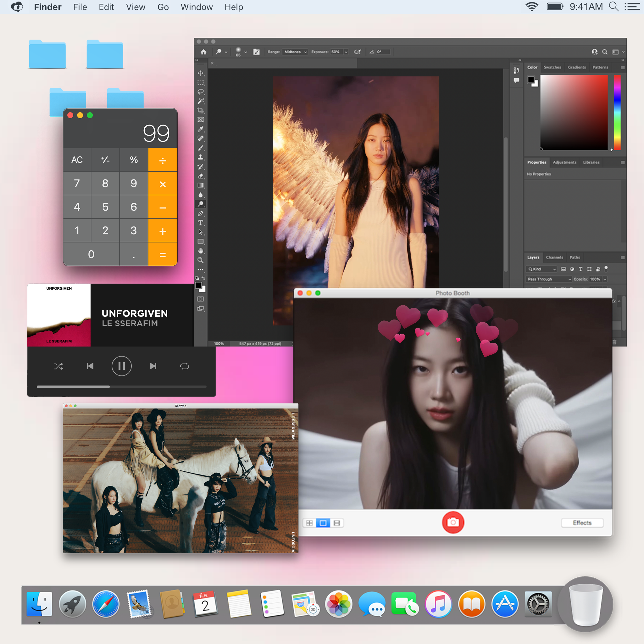This screenshot has width=644, height=644.
Task: Open the Pass Through blend mode dropdown
Action: (549, 279)
